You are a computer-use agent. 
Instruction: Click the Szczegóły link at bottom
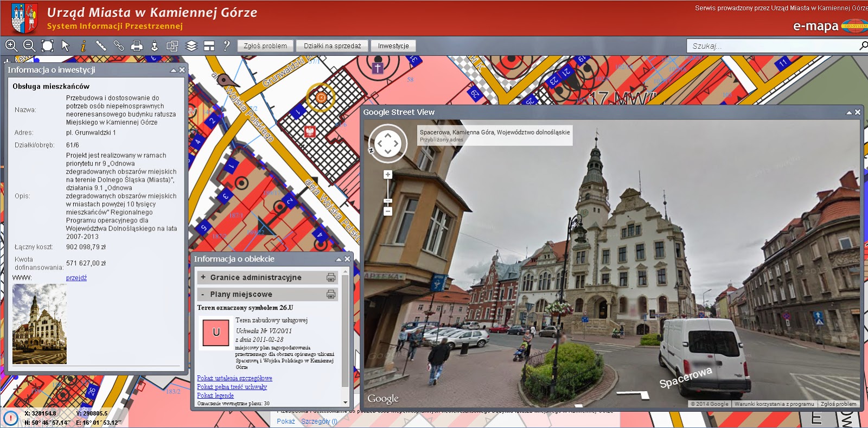(x=319, y=421)
